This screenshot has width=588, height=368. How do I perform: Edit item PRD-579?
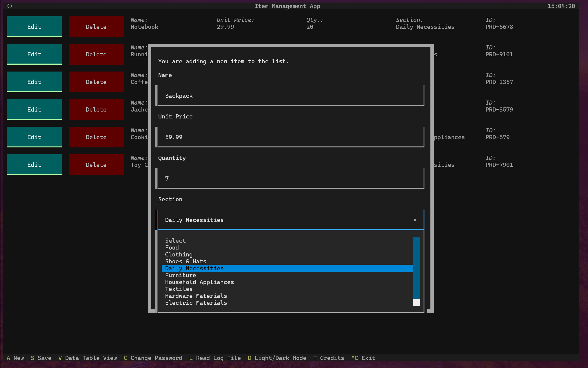(34, 137)
